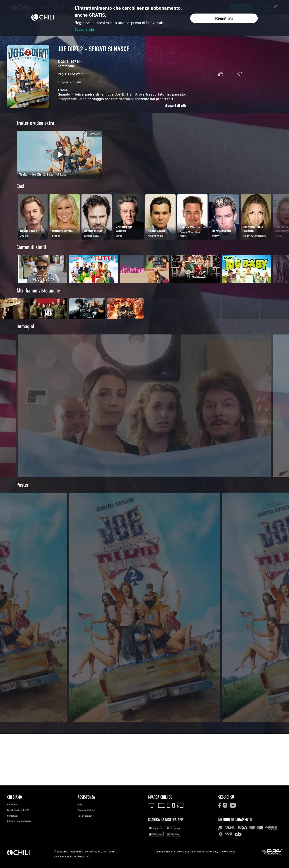Viewport: 289px width, 868px height.
Task: Click the PayPal payment icon
Action: coord(220,828)
